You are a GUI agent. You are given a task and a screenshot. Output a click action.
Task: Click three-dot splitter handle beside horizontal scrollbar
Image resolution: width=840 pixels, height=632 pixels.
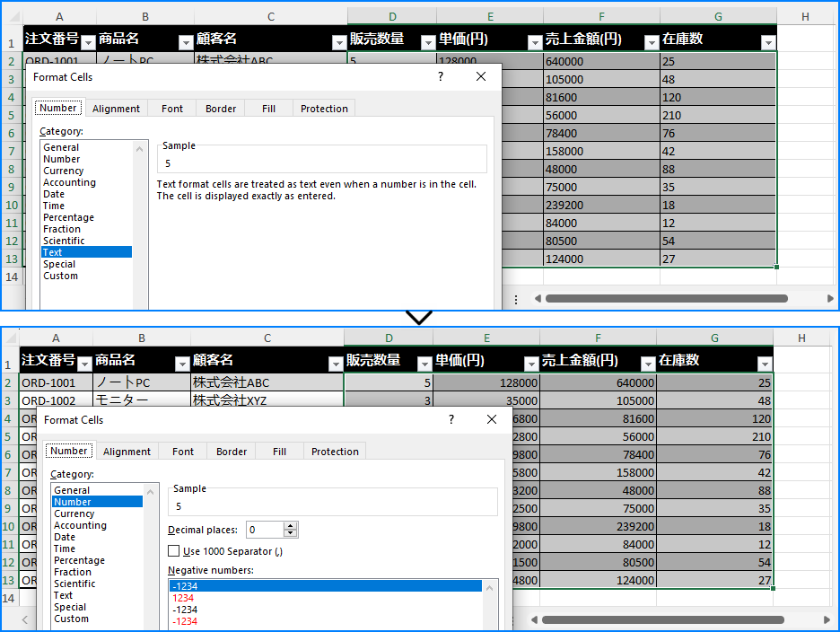click(x=516, y=299)
